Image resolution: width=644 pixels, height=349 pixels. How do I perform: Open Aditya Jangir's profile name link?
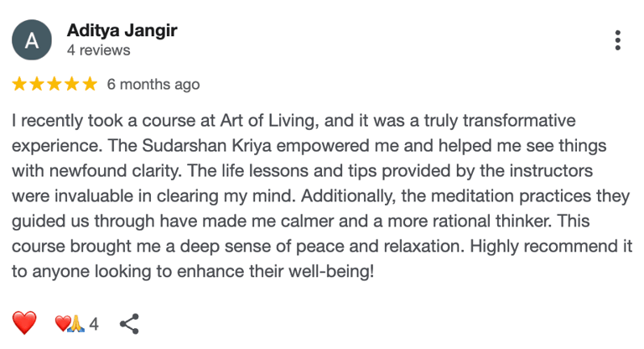[x=122, y=30]
